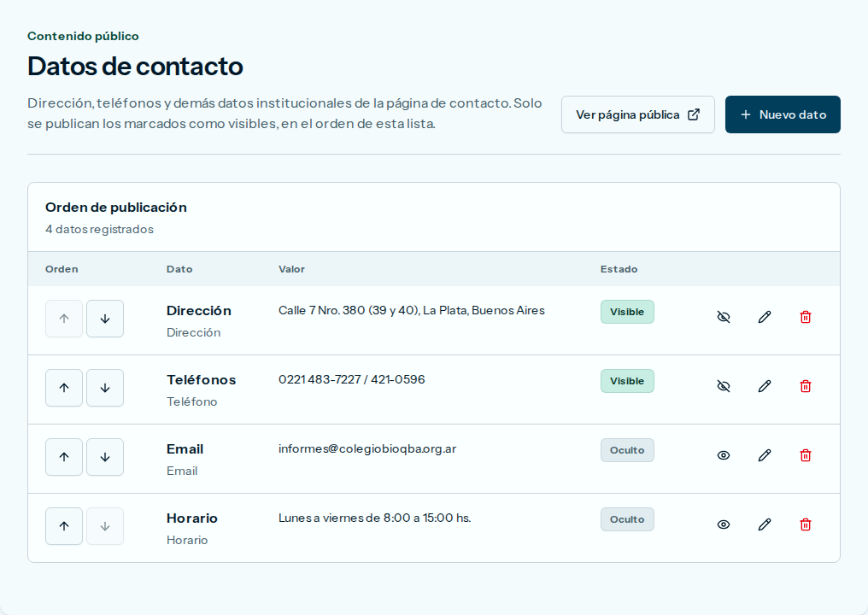
Task: Delete the Teléfonos entry
Action: [806, 386]
